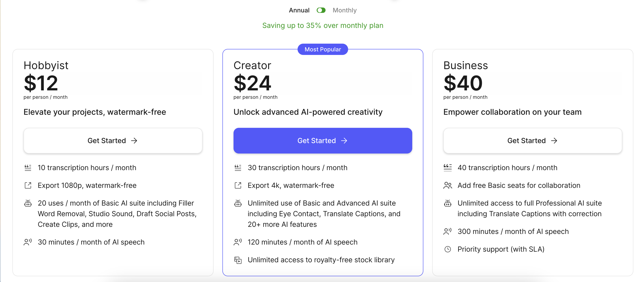Click the stock library icon in Creator plan
This screenshot has height=282, width=644.
238,260
